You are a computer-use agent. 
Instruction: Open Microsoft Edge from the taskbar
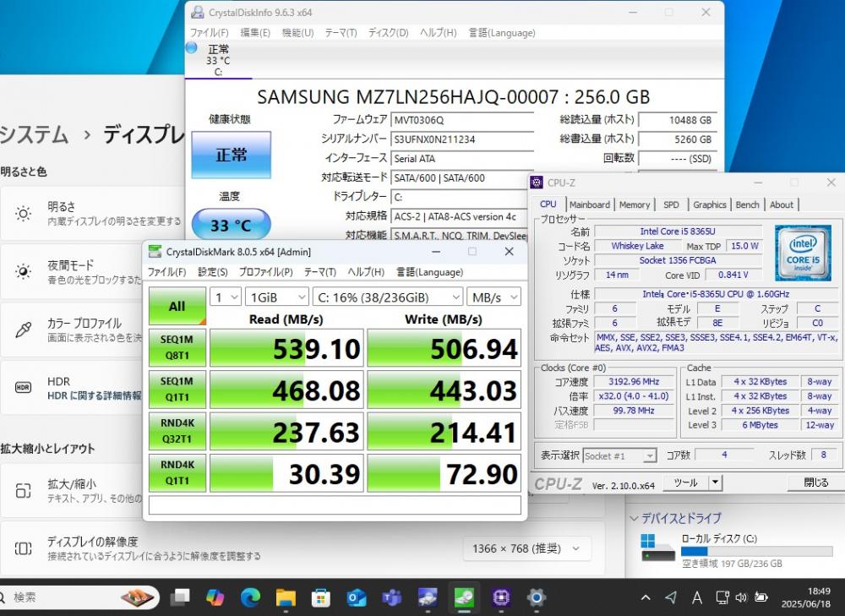click(251, 597)
